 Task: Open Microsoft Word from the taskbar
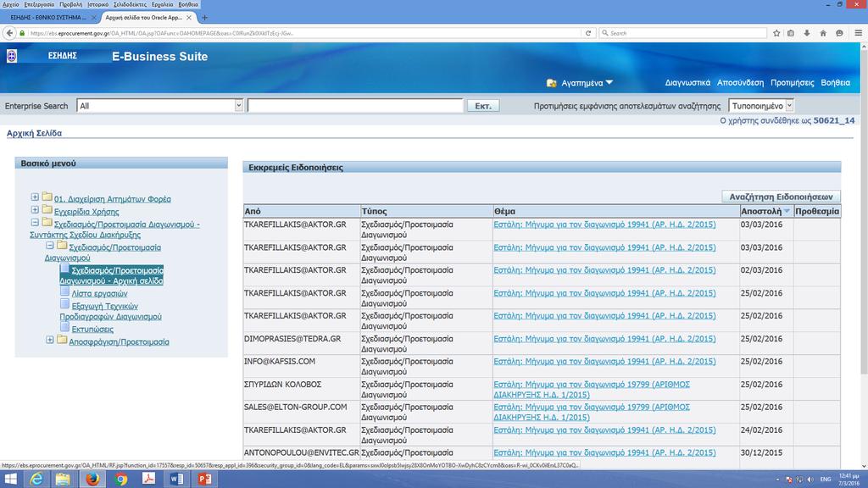point(176,480)
